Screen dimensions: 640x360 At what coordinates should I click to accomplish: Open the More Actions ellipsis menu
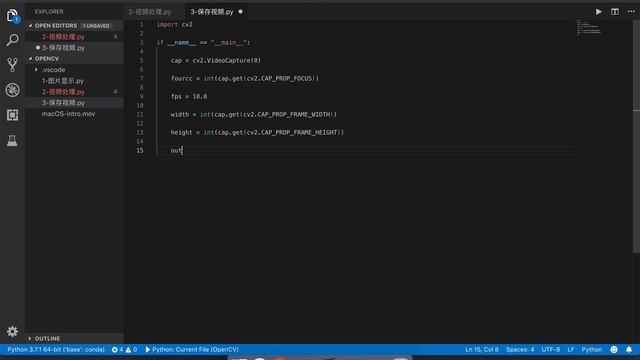(x=631, y=11)
